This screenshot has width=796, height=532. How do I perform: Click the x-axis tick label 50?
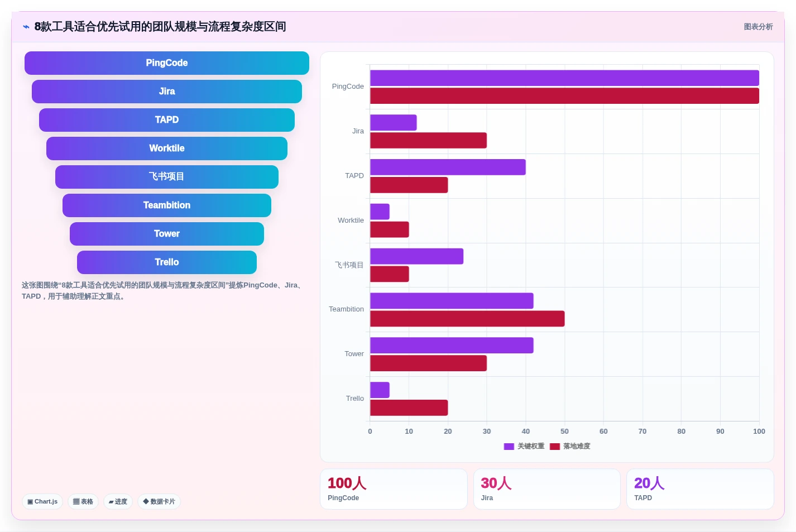[x=564, y=432]
